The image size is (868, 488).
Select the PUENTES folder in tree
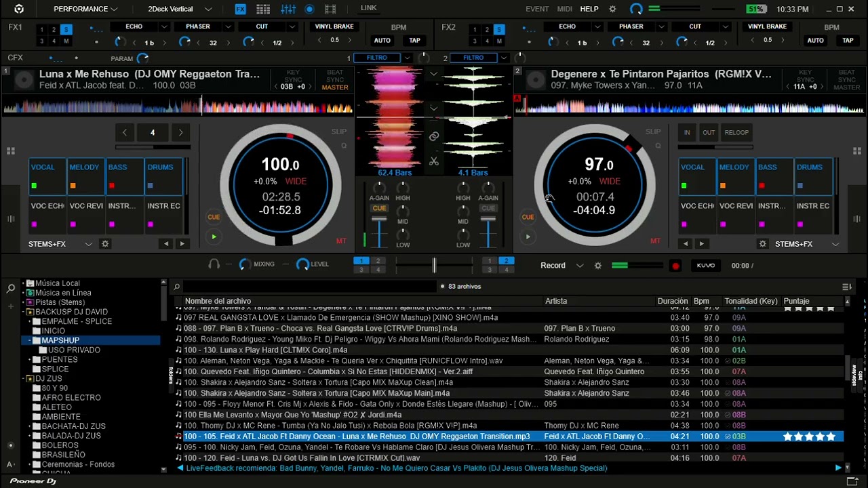60,359
